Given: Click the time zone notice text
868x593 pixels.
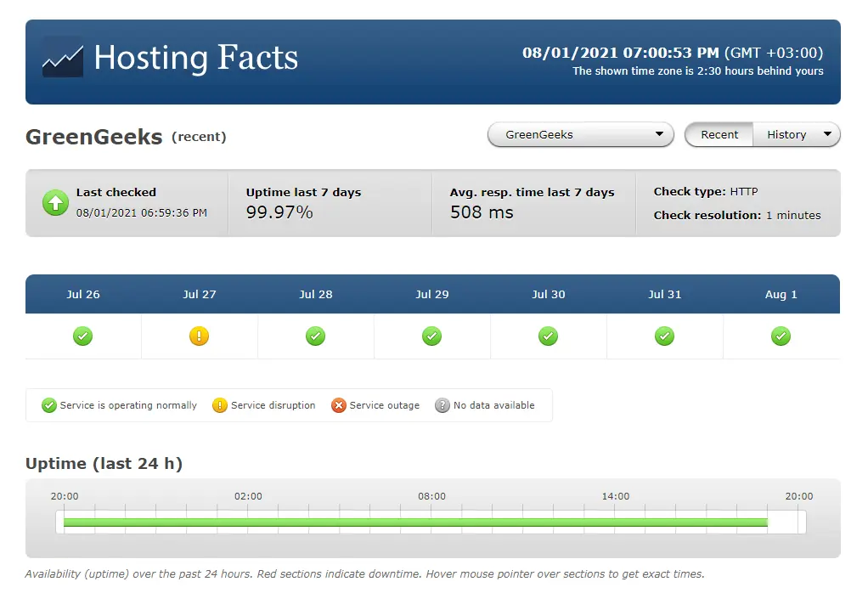Looking at the screenshot, I should pos(698,71).
